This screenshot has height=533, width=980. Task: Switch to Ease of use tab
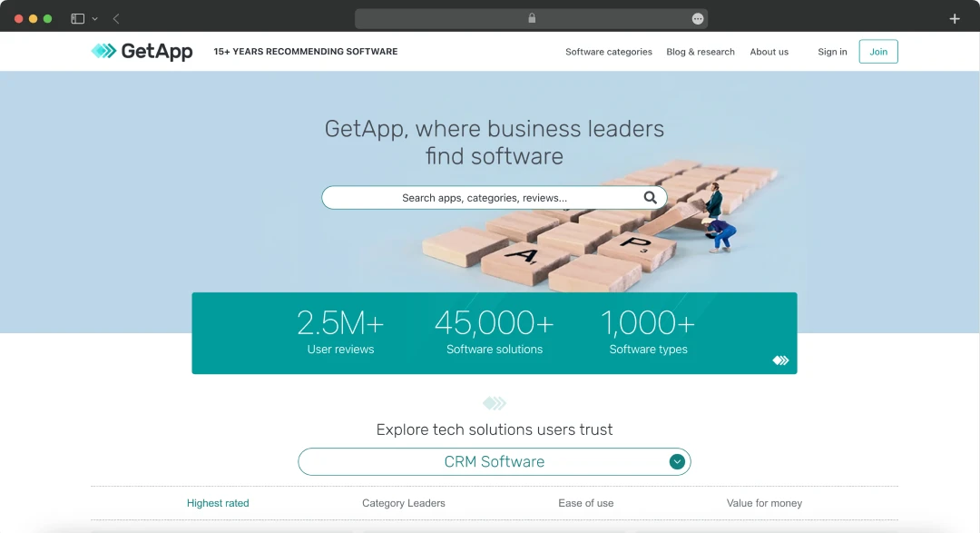click(x=585, y=503)
